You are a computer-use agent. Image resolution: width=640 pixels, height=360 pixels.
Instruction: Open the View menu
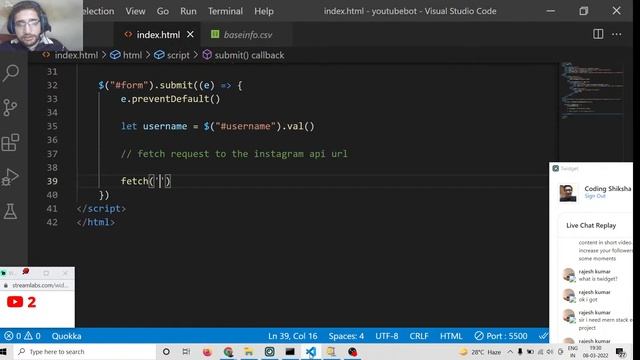click(136, 11)
